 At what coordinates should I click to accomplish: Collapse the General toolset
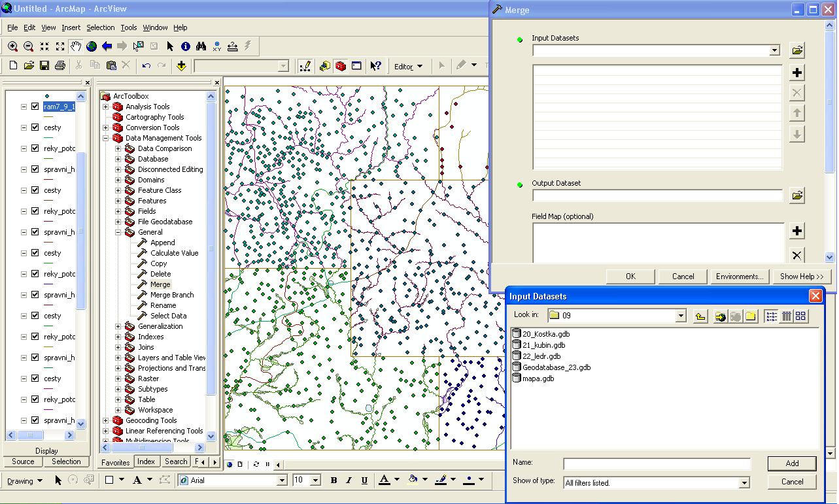tap(118, 232)
